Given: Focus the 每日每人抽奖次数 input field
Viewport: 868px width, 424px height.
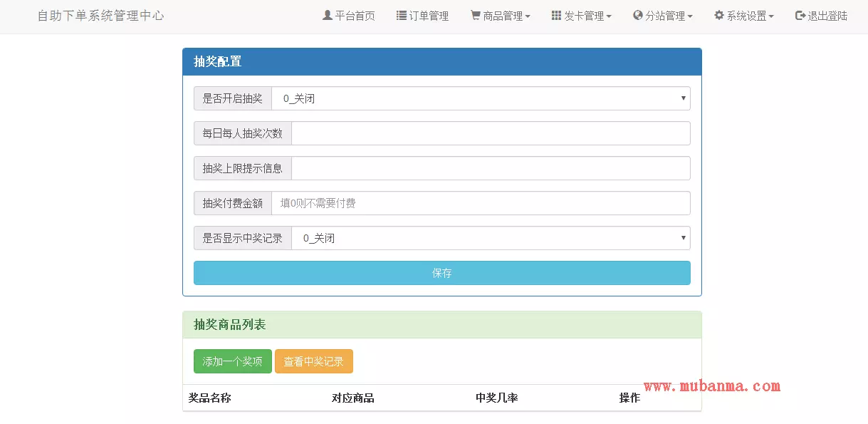Looking at the screenshot, I should 491,133.
